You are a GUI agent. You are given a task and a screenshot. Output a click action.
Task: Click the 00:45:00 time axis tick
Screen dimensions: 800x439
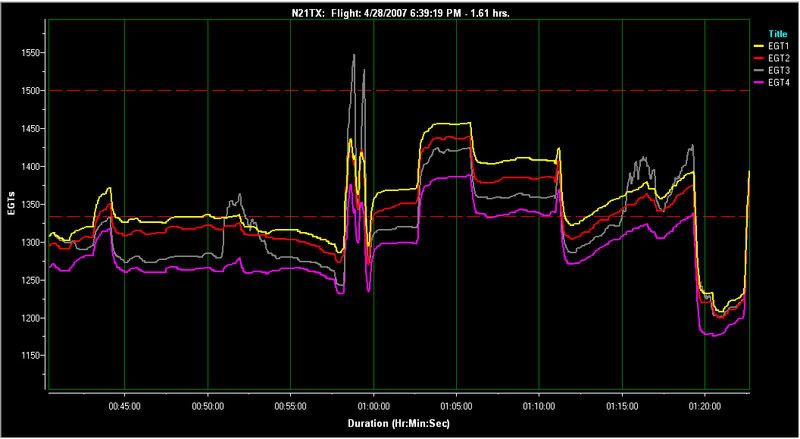click(x=124, y=407)
